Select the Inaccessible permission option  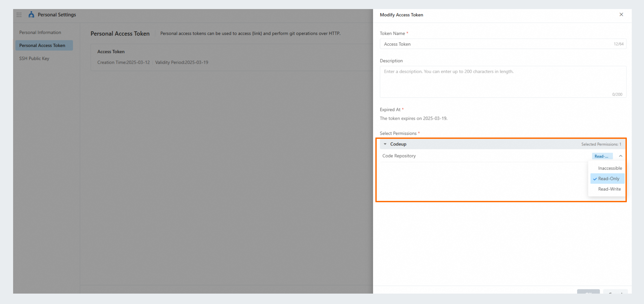click(x=610, y=168)
